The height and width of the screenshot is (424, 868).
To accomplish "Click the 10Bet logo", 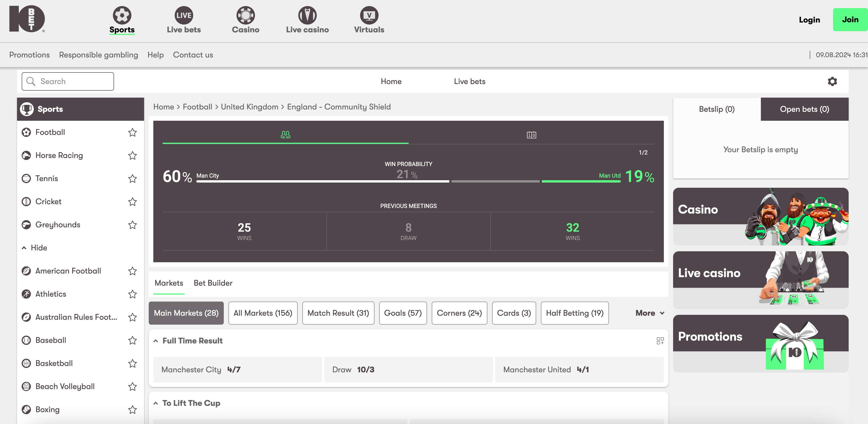I will [27, 19].
